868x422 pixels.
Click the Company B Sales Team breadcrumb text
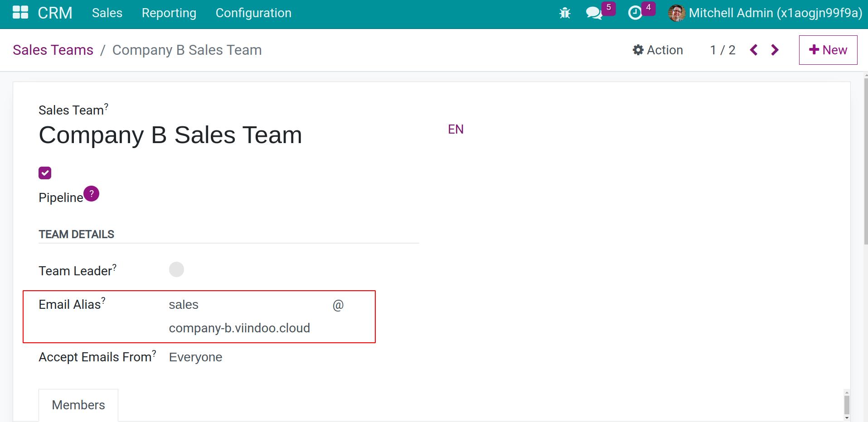point(187,50)
